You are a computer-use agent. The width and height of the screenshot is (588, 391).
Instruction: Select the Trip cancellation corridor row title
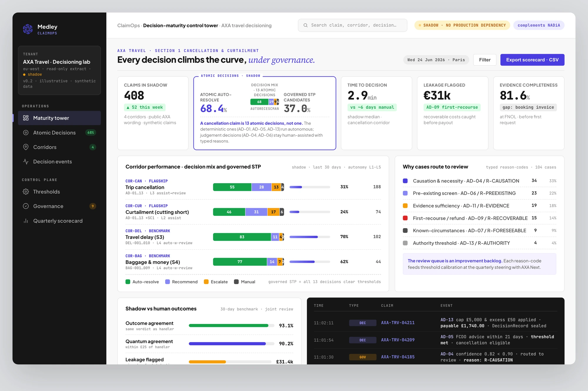coord(145,187)
